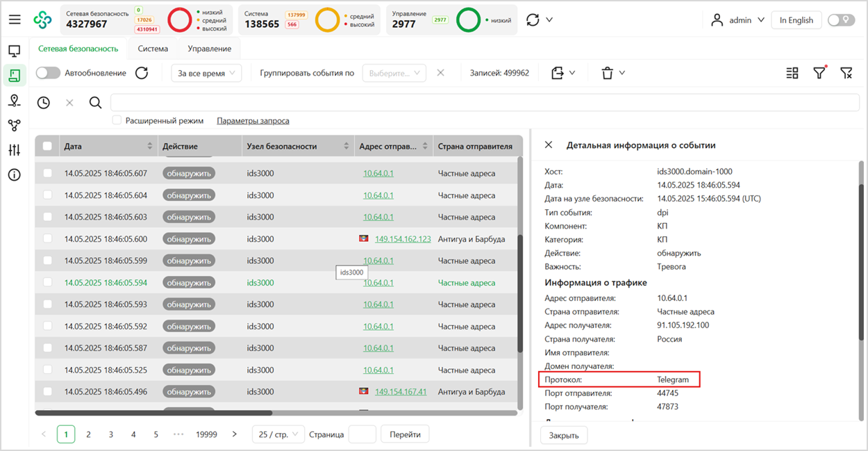Enable the Расширенный режим checkbox
Image resolution: width=868 pixels, height=451 pixels.
[117, 121]
